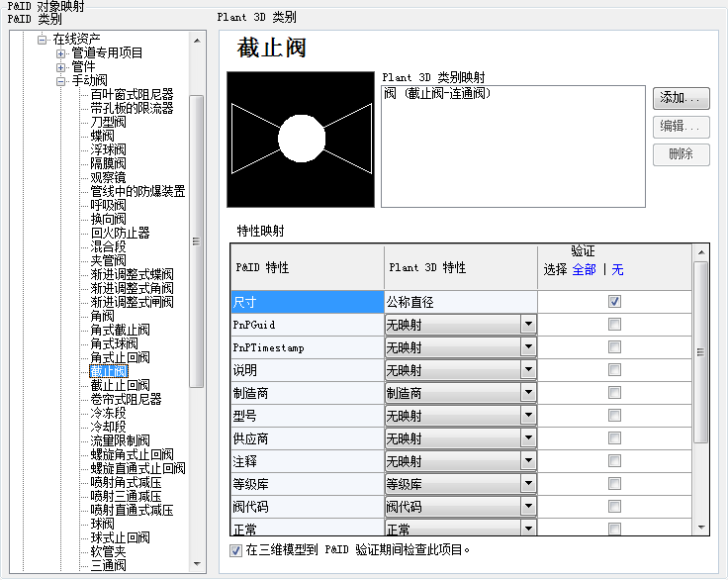Select 渐进调整式角阀 in the tree
Screen dimensions: 728x580
(132, 289)
